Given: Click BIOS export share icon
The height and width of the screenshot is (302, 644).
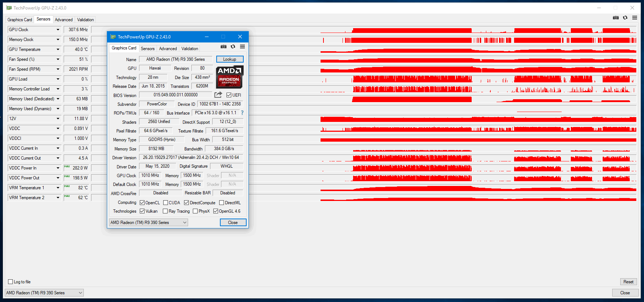Looking at the screenshot, I should click(218, 95).
